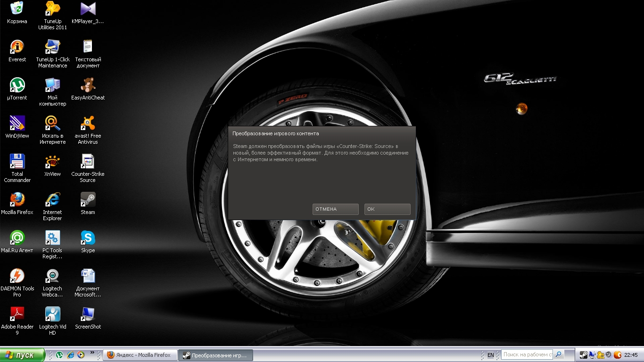Click the KMPlayer desktop icon
The height and width of the screenshot is (362, 644).
tap(88, 9)
